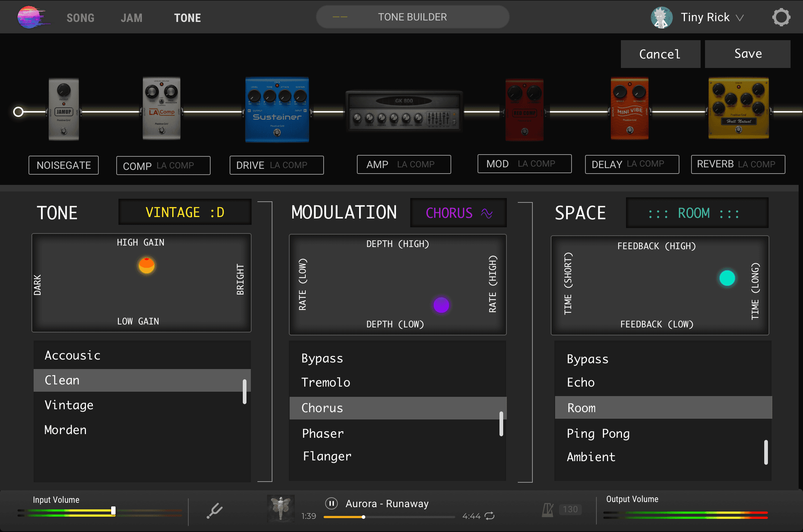This screenshot has height=532, width=803.
Task: Switch to the JAM tab
Action: 132,18
